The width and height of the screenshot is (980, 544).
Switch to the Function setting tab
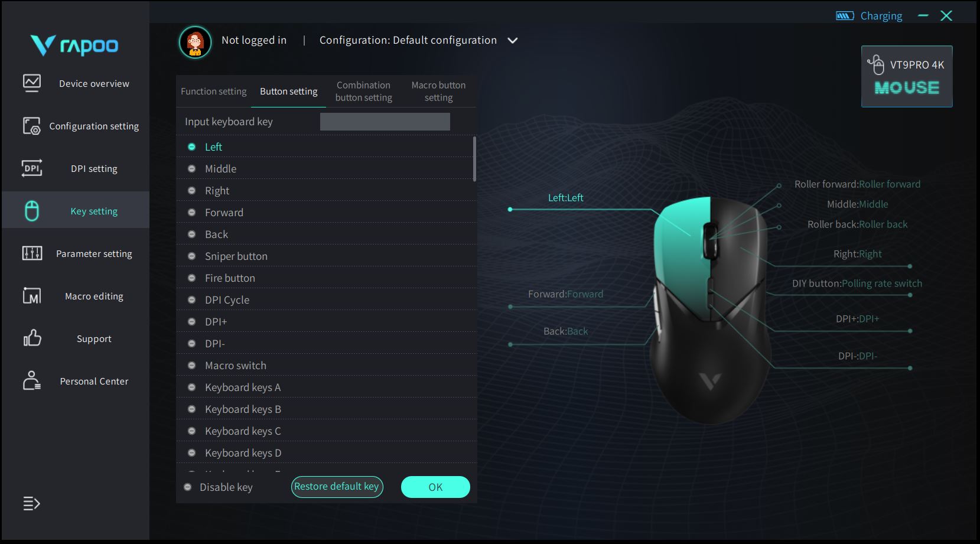[x=213, y=91]
